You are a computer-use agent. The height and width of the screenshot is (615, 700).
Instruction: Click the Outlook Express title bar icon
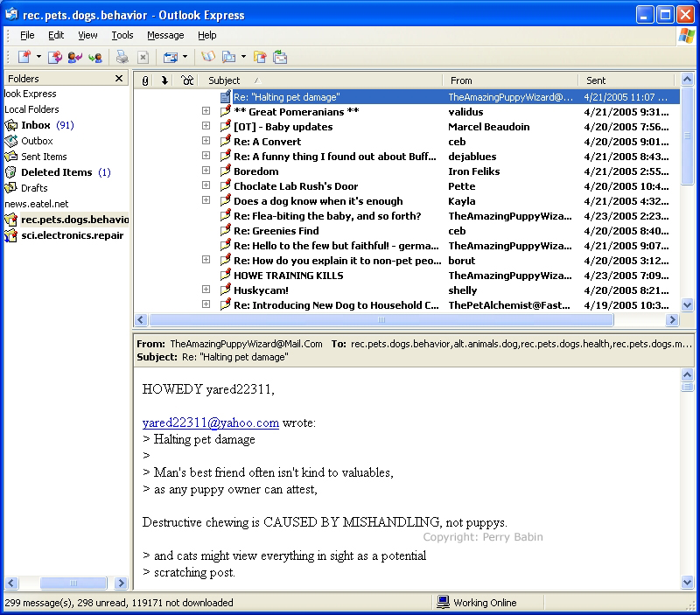11,15
